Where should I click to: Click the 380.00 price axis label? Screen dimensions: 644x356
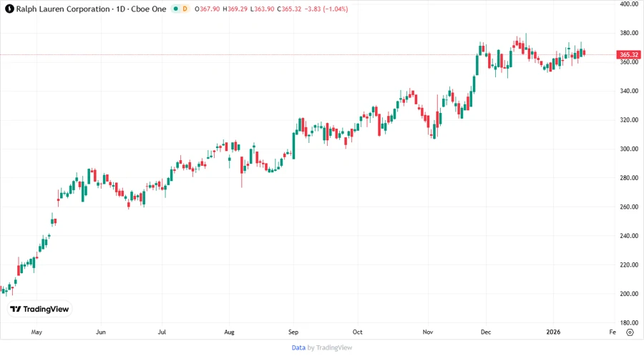(629, 33)
